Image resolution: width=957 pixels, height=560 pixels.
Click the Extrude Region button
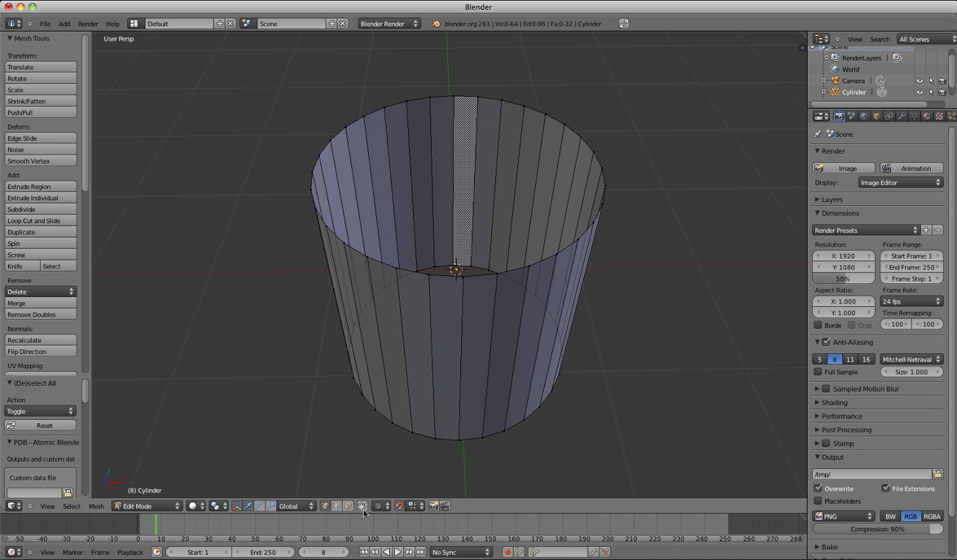41,186
